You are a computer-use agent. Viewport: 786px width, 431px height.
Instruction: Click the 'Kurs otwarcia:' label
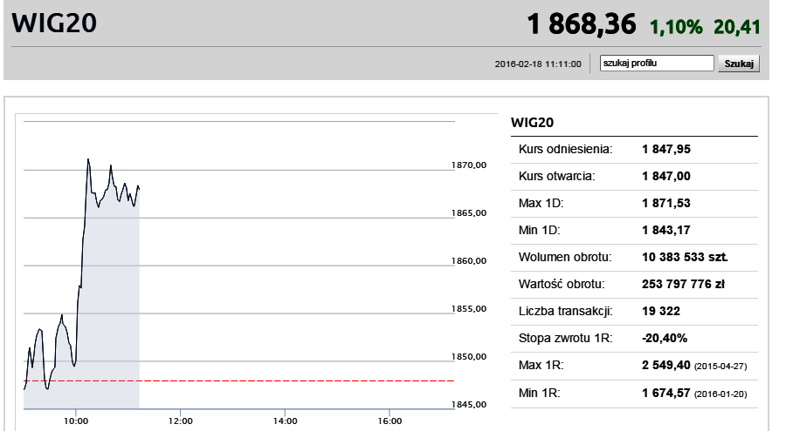(556, 176)
